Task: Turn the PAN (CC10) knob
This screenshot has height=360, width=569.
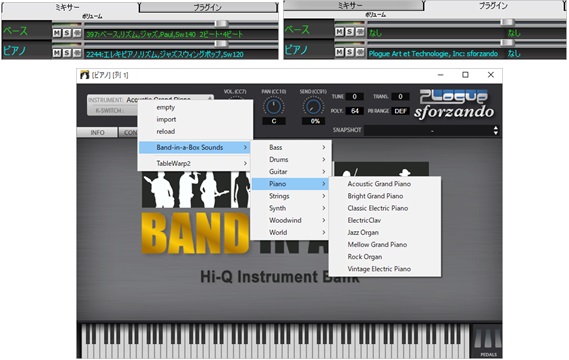Action: (273, 107)
